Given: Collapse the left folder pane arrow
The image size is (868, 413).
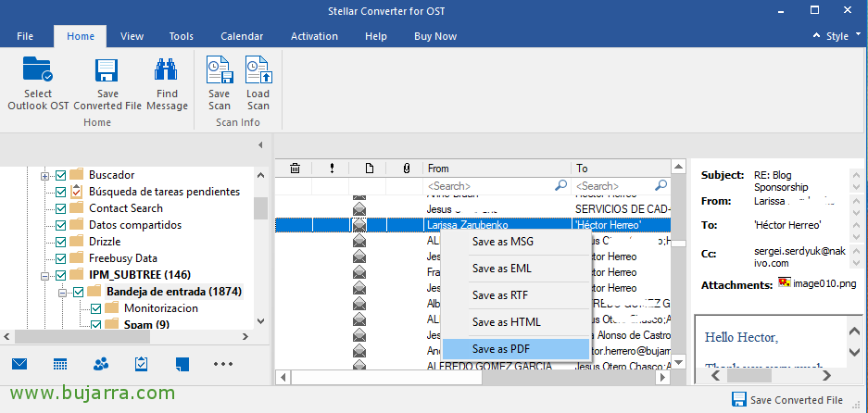Looking at the screenshot, I should pyautogui.click(x=260, y=145).
